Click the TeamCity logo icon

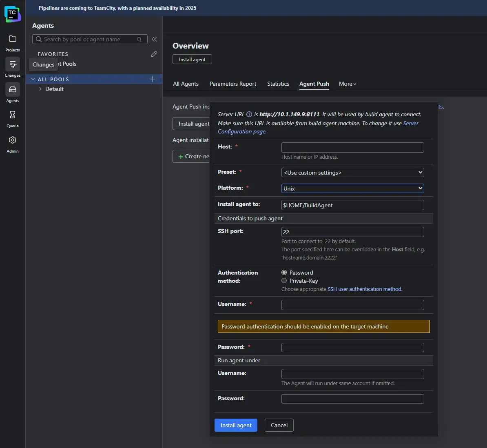pyautogui.click(x=12, y=14)
